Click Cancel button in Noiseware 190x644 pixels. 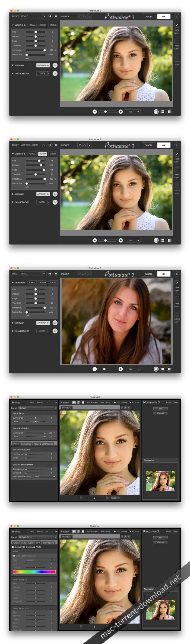[x=160, y=413]
